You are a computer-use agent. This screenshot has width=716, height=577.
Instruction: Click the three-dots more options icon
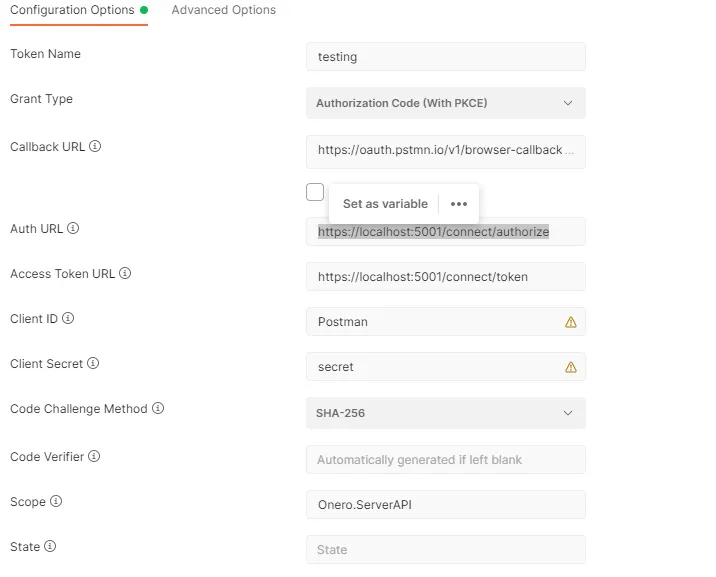tap(459, 204)
